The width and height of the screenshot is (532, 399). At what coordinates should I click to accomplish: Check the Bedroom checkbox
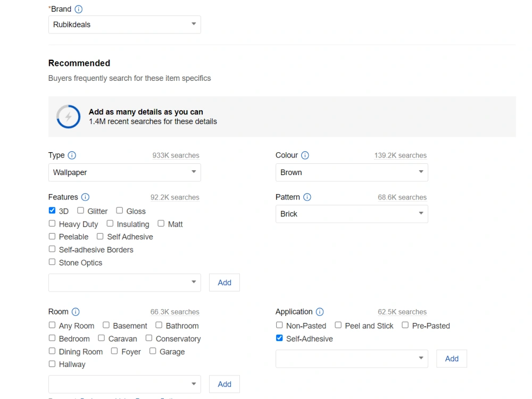(52, 338)
